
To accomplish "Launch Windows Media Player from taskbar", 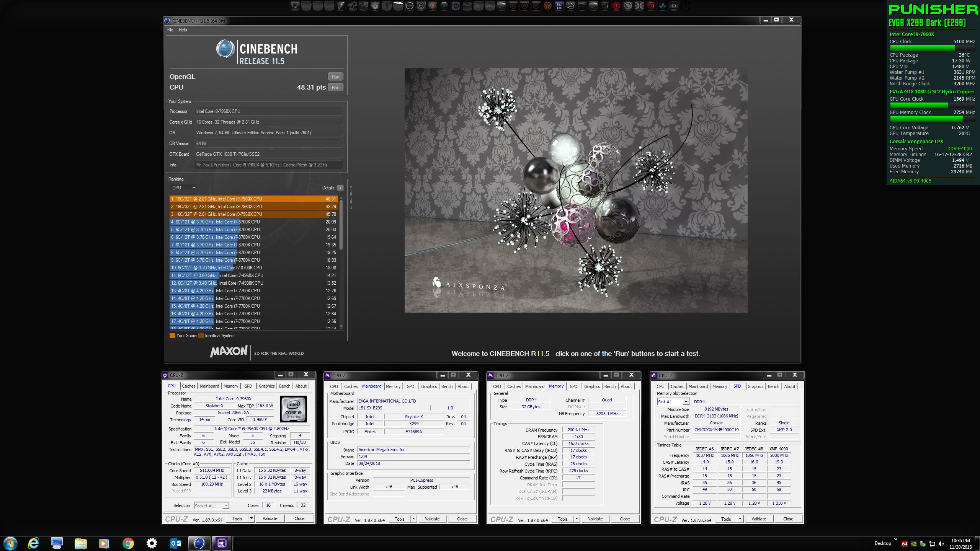I will [104, 543].
